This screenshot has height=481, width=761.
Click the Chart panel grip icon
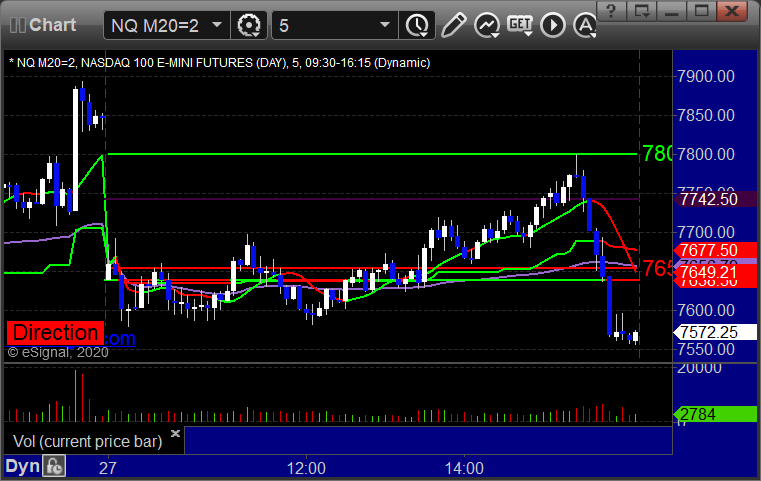pos(17,25)
